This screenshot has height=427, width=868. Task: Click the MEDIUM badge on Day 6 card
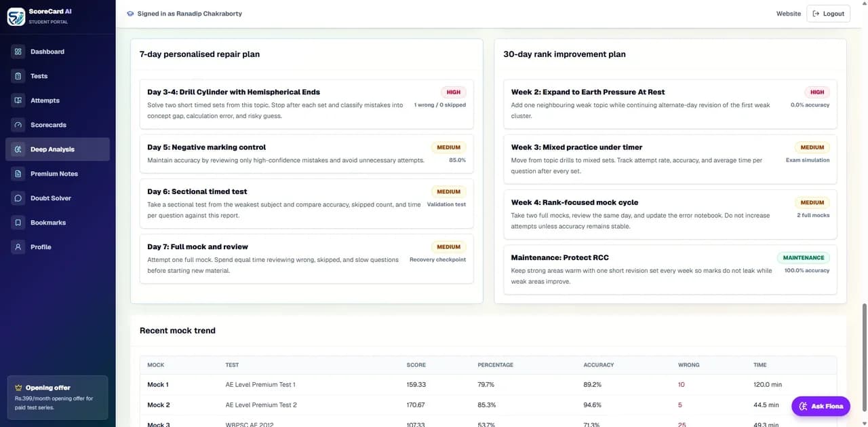tap(448, 192)
